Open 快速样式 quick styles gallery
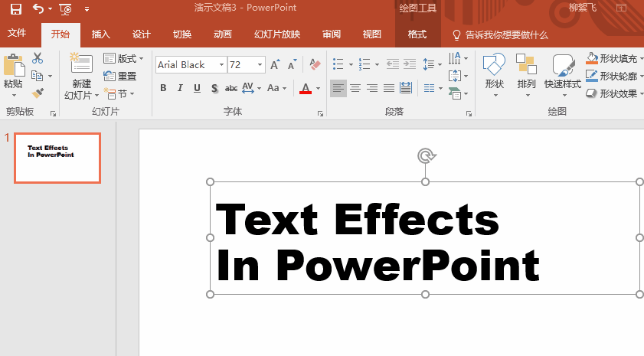 [x=563, y=76]
